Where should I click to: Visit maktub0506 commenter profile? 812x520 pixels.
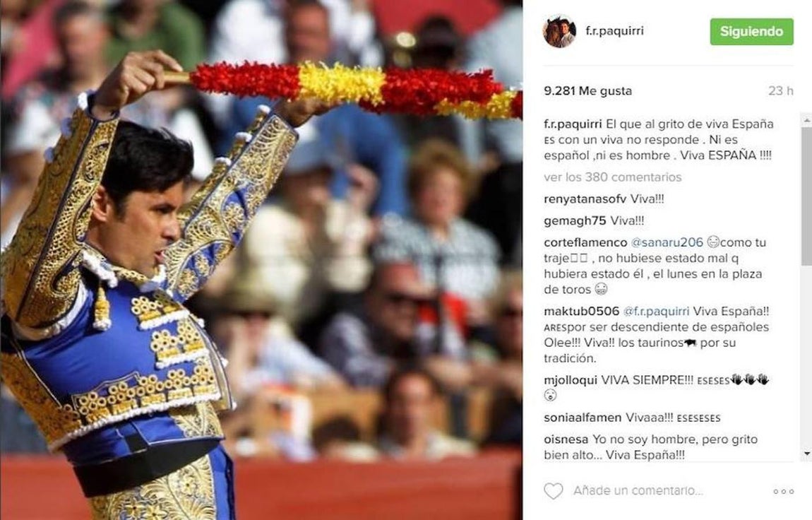[582, 312]
